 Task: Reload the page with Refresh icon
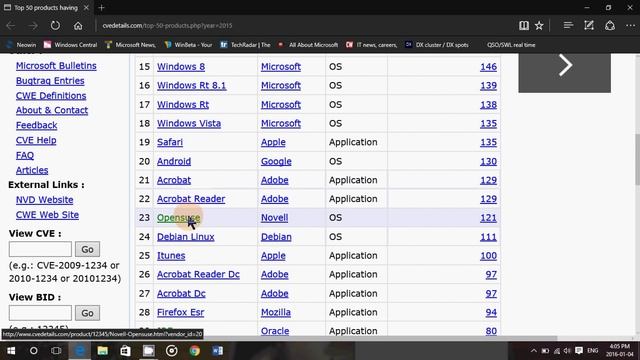[55, 25]
